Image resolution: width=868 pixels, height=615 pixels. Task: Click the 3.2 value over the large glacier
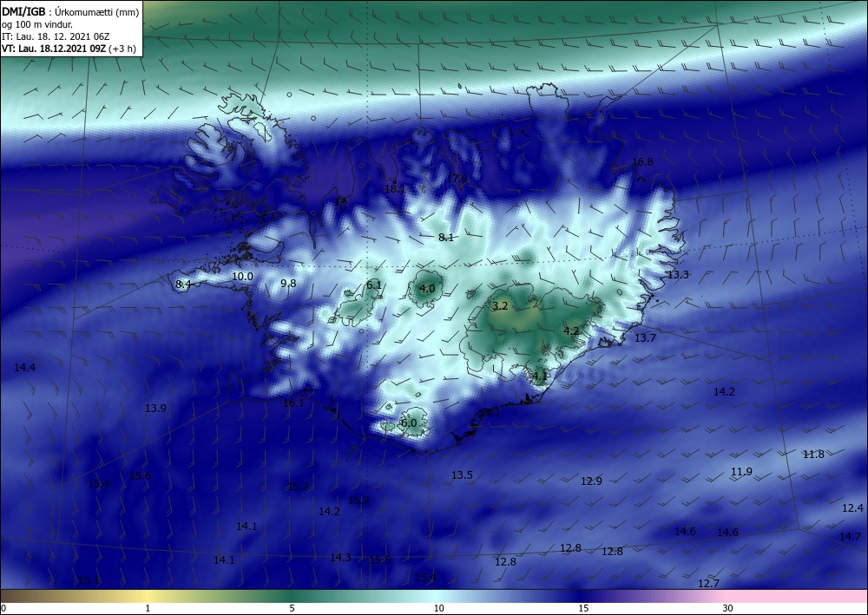click(x=501, y=306)
